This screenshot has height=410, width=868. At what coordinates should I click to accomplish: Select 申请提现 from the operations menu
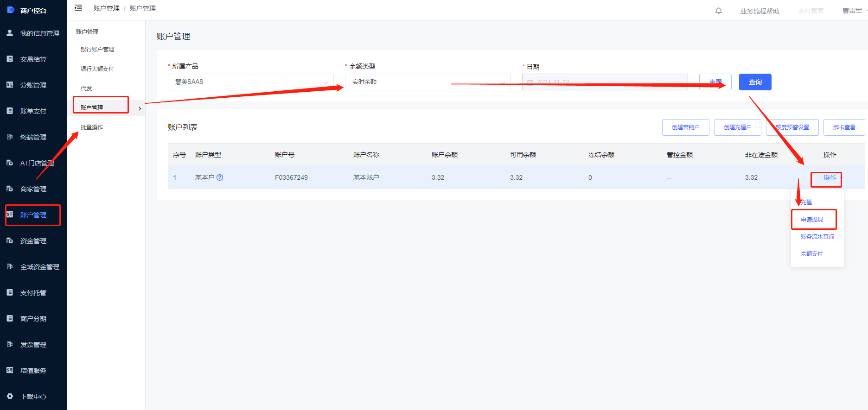(x=812, y=220)
